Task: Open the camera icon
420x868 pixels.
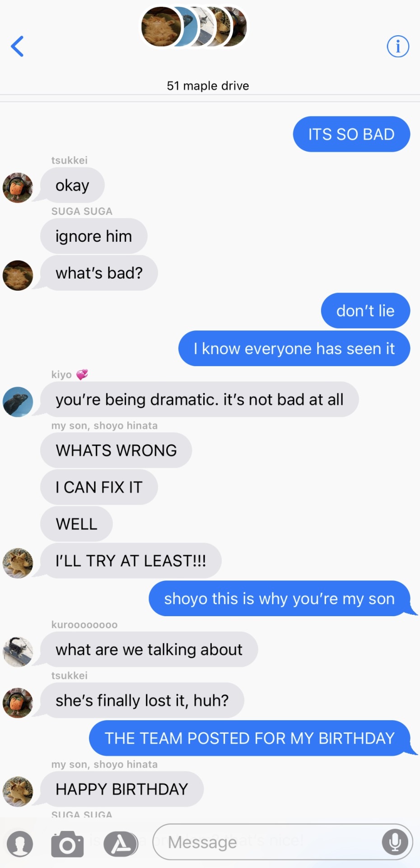Action: [x=67, y=844]
